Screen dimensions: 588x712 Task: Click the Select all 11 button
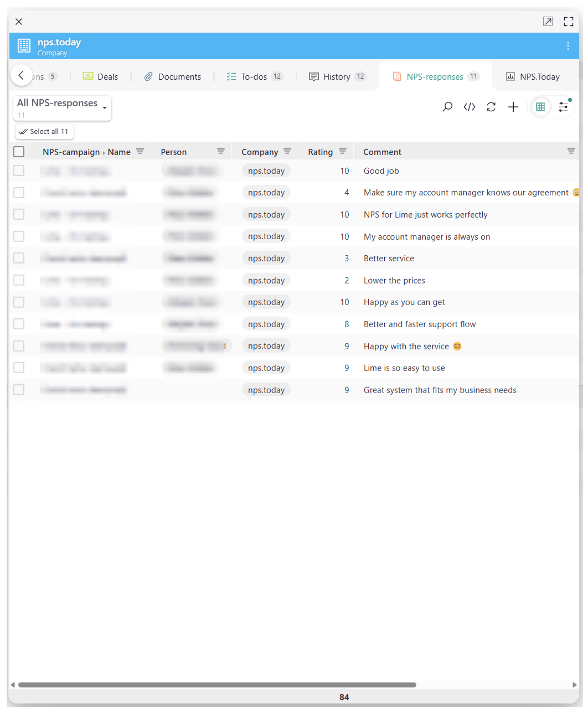pyautogui.click(x=44, y=131)
